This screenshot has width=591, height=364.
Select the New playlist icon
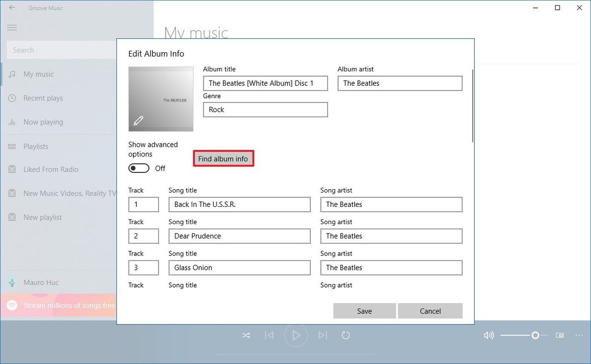tap(11, 217)
